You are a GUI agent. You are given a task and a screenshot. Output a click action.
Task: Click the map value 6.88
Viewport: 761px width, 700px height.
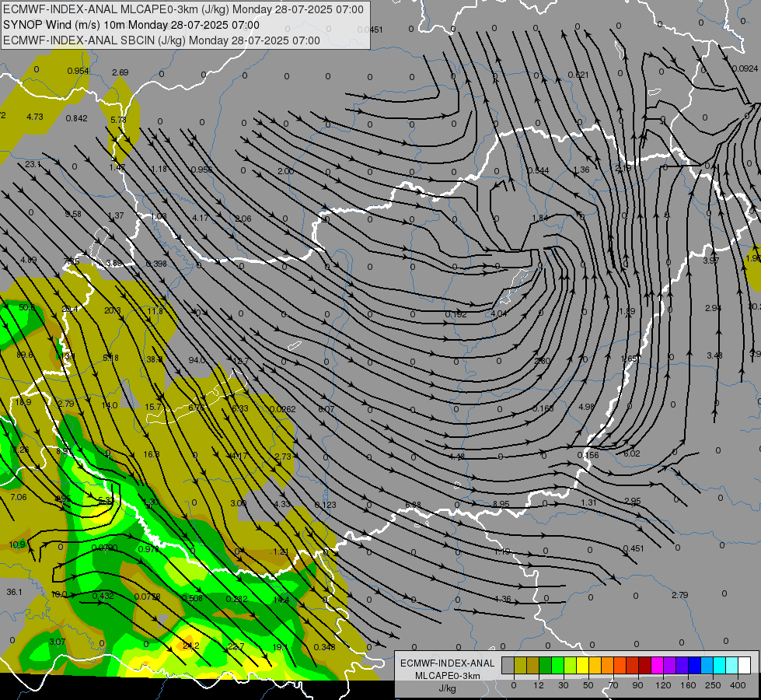[x=413, y=505]
